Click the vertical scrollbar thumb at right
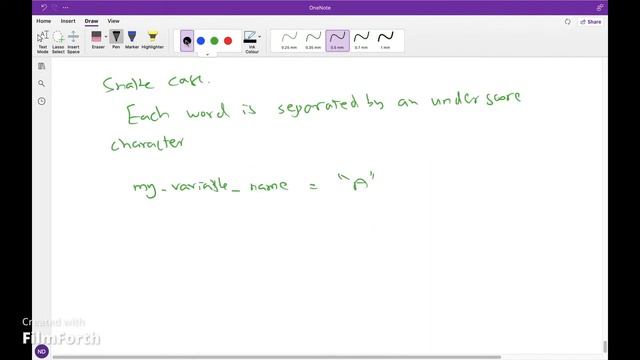 [604, 347]
